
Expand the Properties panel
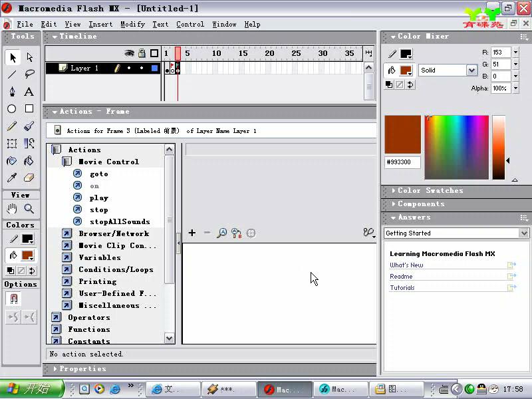click(55, 368)
